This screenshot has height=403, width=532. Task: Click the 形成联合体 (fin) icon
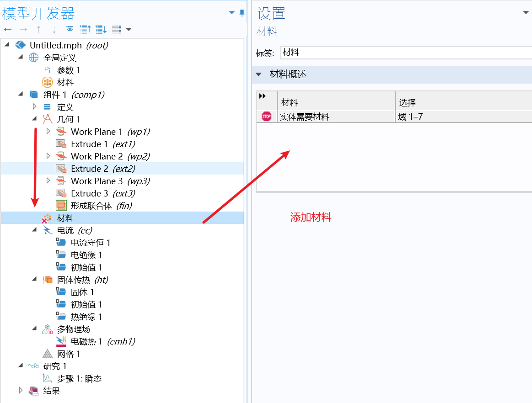(x=61, y=206)
